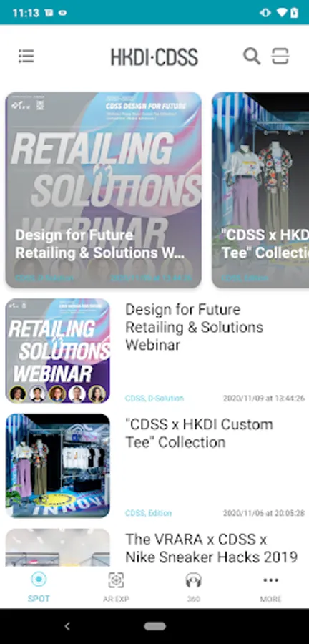Select the SPOT tab icon
Screen dimensions: 309x644
tap(39, 580)
